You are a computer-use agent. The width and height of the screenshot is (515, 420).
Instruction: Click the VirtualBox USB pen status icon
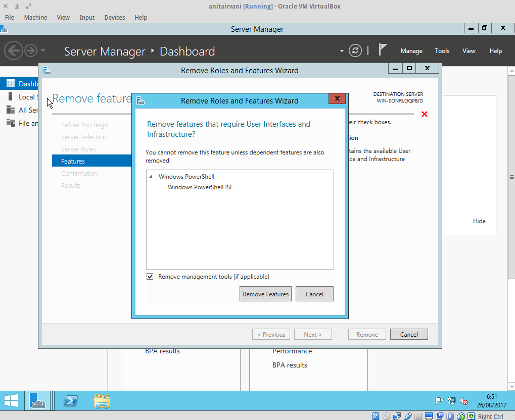click(407, 416)
